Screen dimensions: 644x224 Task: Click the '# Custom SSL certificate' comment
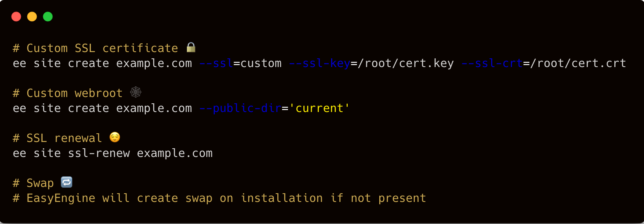coord(95,49)
